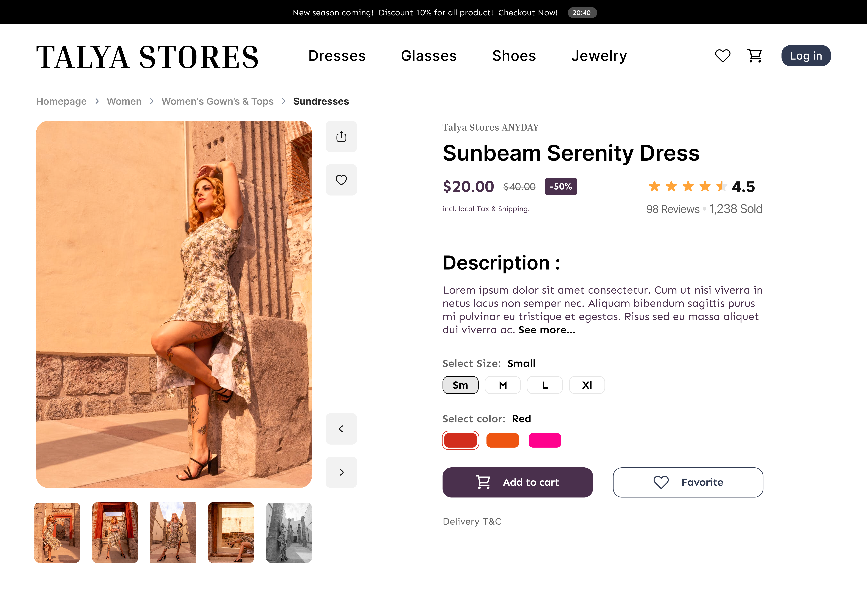The image size is (867, 616).
Task: Go to next product image arrow
Action: coord(341,472)
